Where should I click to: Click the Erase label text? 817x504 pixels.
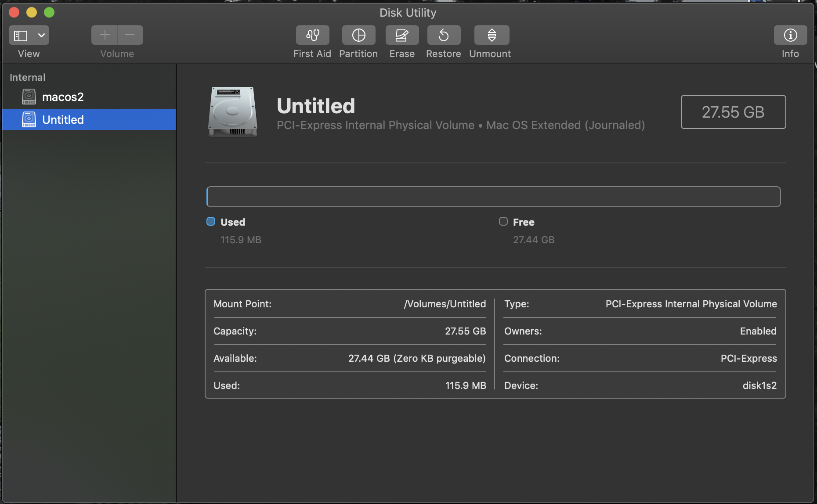(x=402, y=54)
